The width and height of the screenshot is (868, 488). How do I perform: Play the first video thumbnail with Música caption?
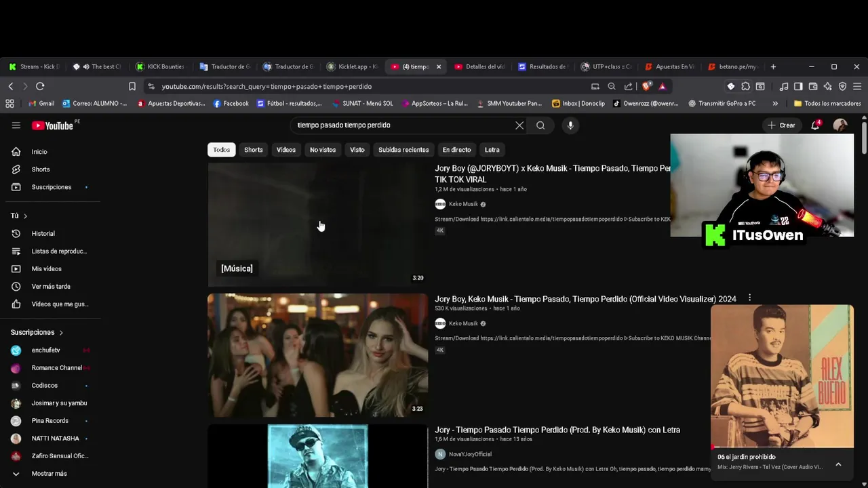[317, 224]
